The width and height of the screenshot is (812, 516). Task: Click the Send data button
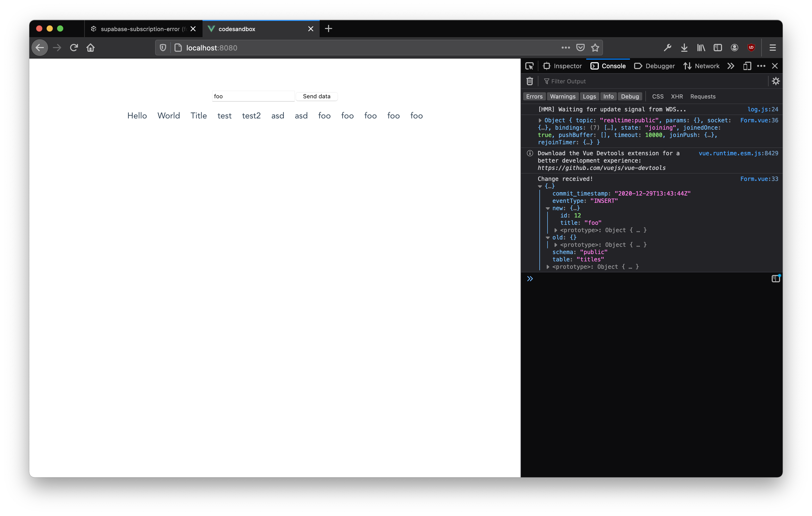point(316,96)
